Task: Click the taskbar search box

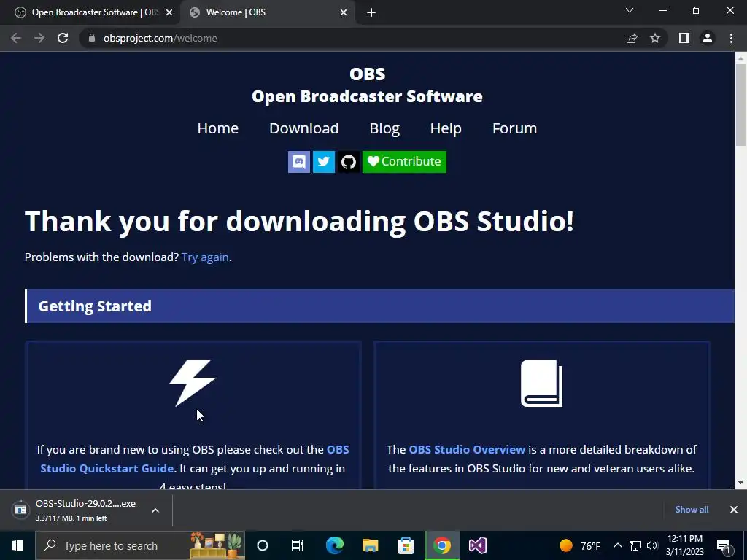Action: (140, 545)
